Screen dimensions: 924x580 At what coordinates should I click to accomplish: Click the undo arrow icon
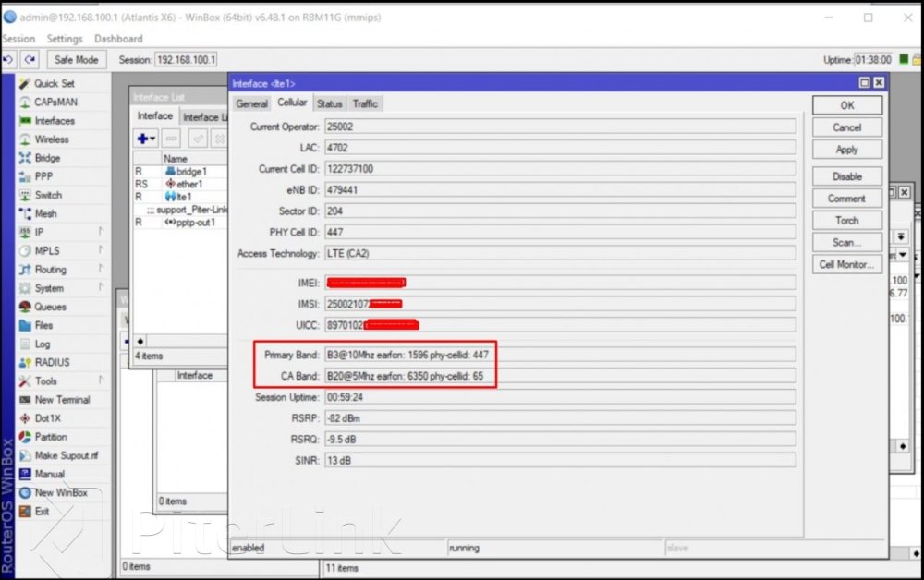[x=8, y=59]
